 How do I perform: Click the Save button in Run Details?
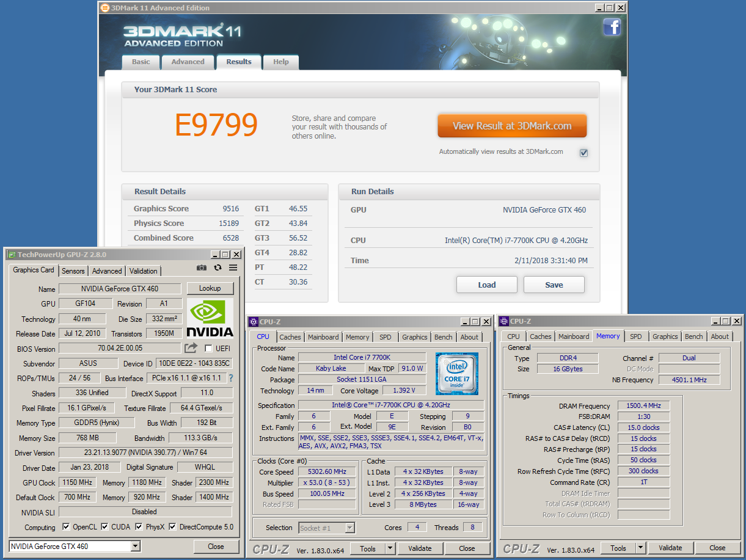pos(554,285)
